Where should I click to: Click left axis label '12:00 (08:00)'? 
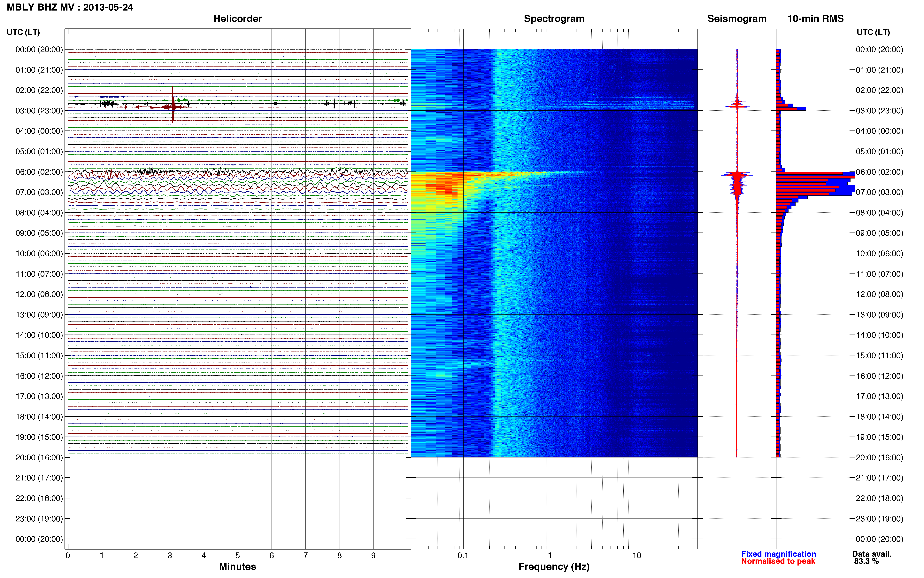point(39,294)
